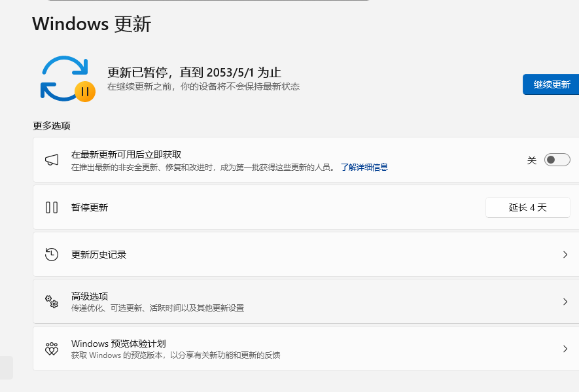Open the 了解详细信息 link
This screenshot has width=579, height=392.
pos(364,167)
